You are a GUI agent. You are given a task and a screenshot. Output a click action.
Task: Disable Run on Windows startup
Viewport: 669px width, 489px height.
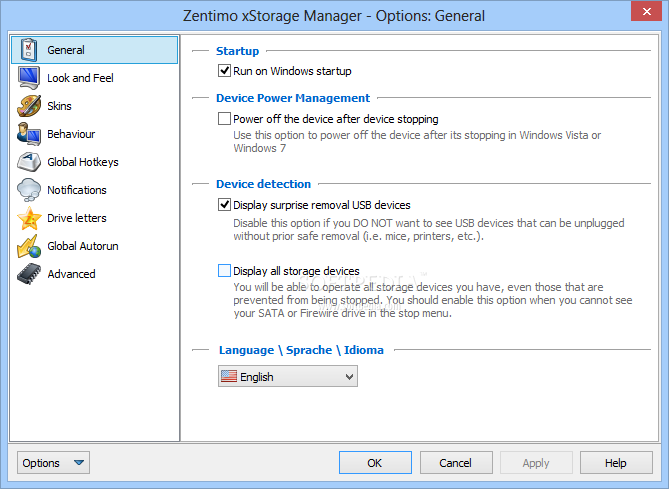pos(224,70)
